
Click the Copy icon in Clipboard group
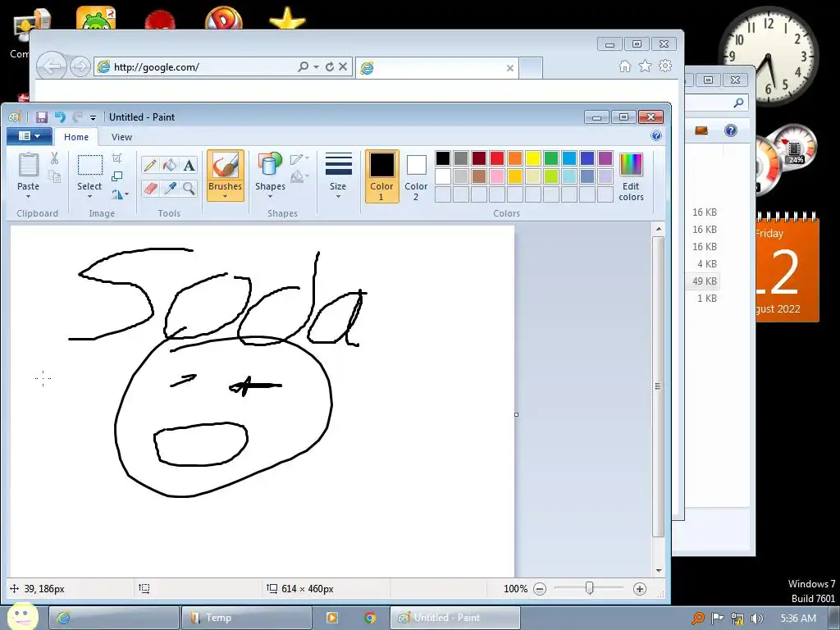point(54,176)
